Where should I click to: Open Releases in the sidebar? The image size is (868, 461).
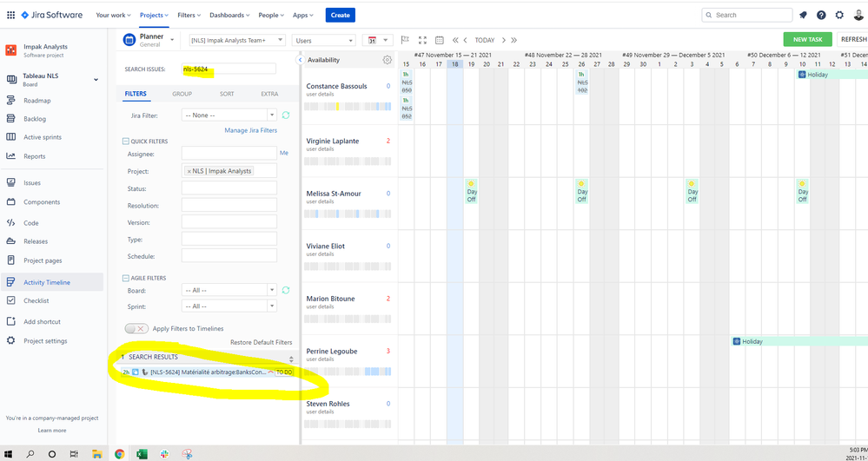pos(36,241)
